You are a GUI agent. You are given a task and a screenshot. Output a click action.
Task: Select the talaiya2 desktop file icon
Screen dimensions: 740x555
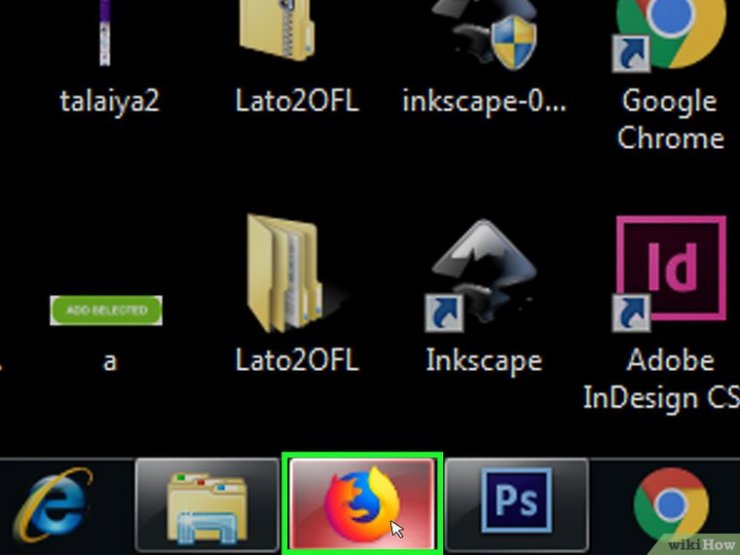coord(105,32)
